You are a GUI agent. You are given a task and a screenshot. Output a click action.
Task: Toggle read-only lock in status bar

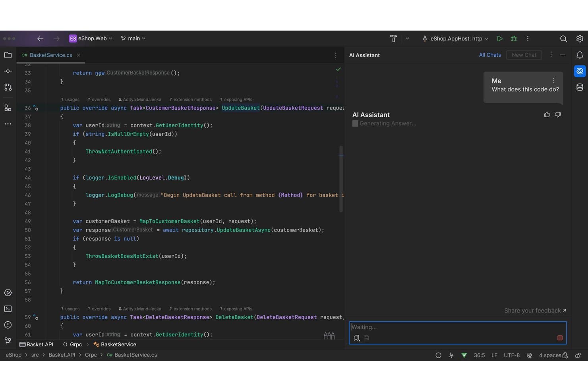click(x=578, y=355)
